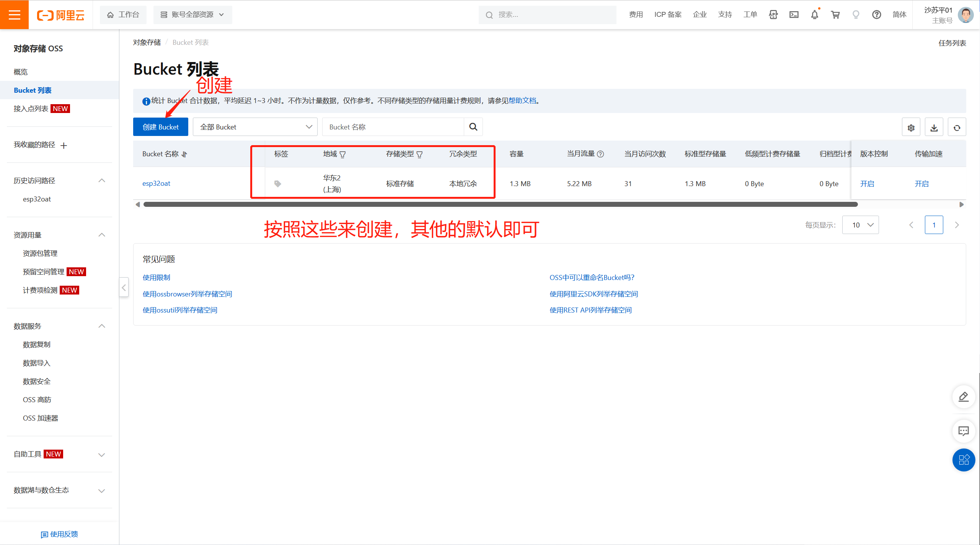The image size is (980, 545).
Task: Open the esp32oat bucket link
Action: click(x=156, y=183)
